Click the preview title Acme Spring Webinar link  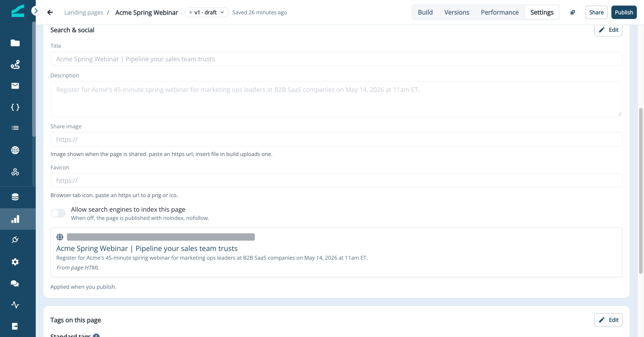[147, 249]
